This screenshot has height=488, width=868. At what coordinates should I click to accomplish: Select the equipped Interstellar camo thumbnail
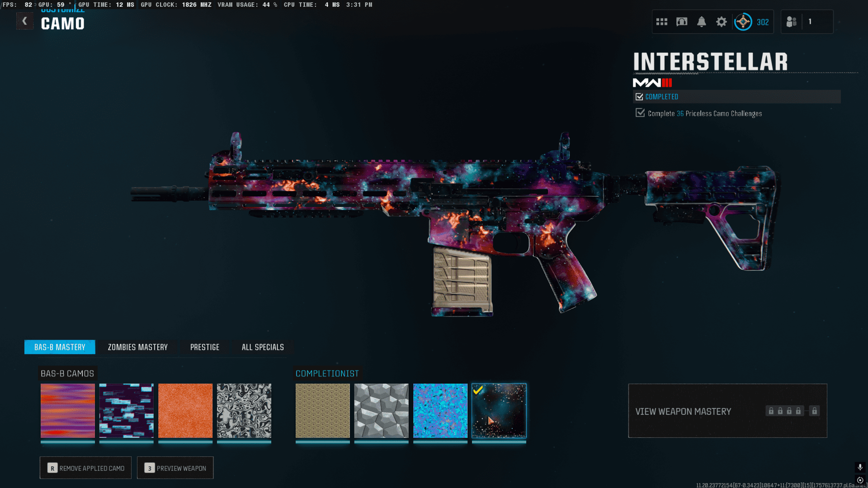pos(499,411)
